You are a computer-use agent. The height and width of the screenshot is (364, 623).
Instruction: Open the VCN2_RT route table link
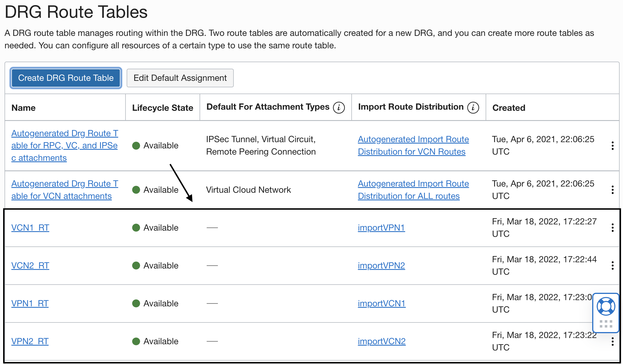click(x=30, y=265)
